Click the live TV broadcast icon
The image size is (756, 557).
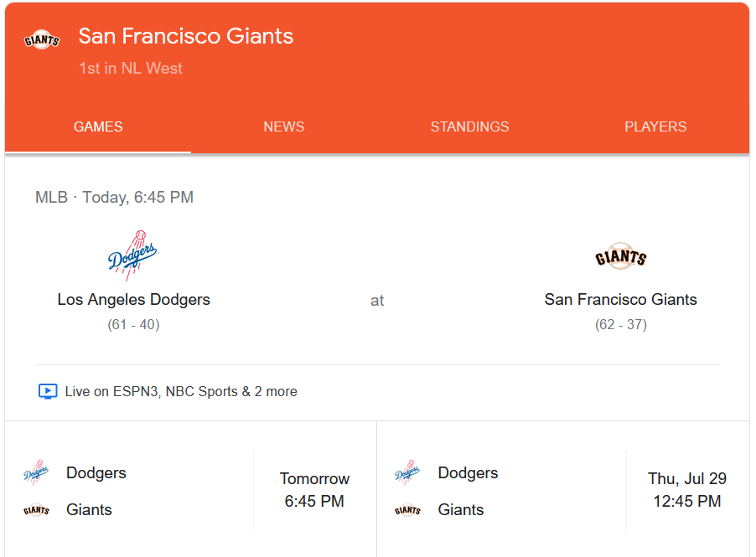click(48, 391)
